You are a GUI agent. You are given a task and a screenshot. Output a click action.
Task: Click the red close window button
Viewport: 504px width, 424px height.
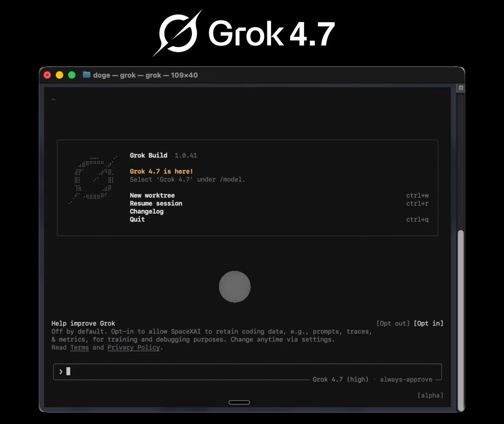[47, 75]
